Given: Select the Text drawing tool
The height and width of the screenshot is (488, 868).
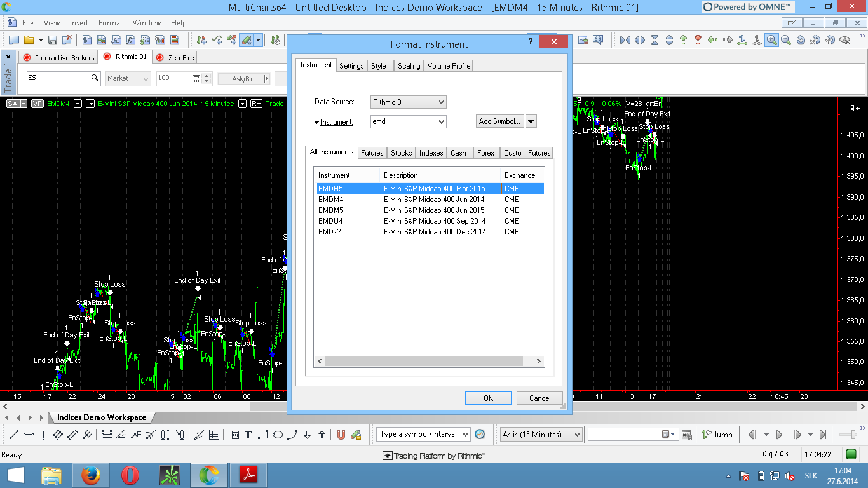Looking at the screenshot, I should click(248, 435).
